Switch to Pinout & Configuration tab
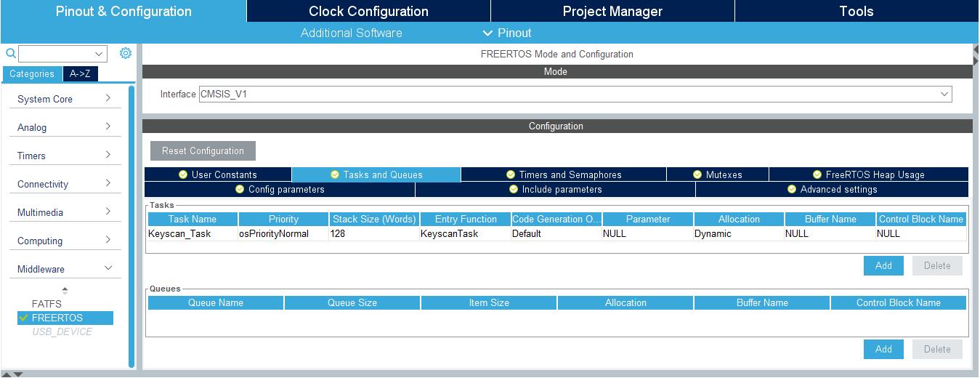Viewport: 980px width, 378px height. [x=123, y=12]
